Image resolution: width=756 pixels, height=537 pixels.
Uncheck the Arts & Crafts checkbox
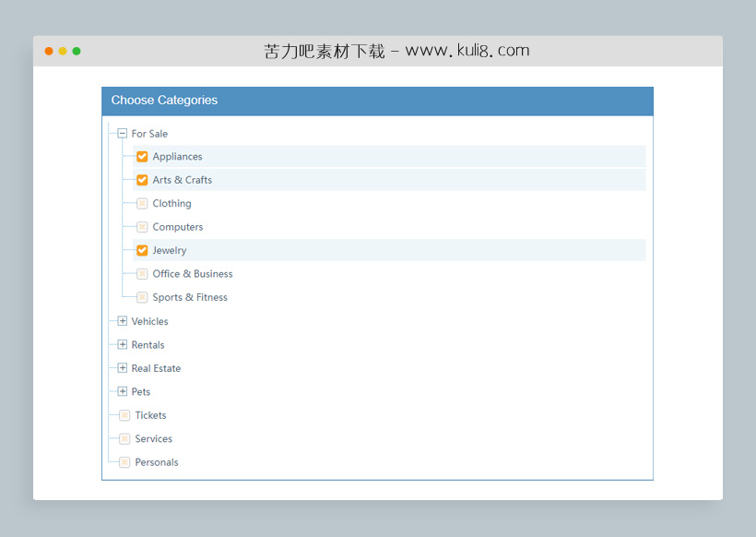142,180
